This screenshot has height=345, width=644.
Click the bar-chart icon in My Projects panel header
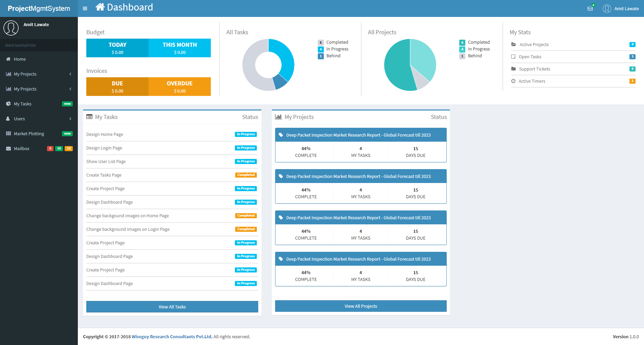click(278, 117)
